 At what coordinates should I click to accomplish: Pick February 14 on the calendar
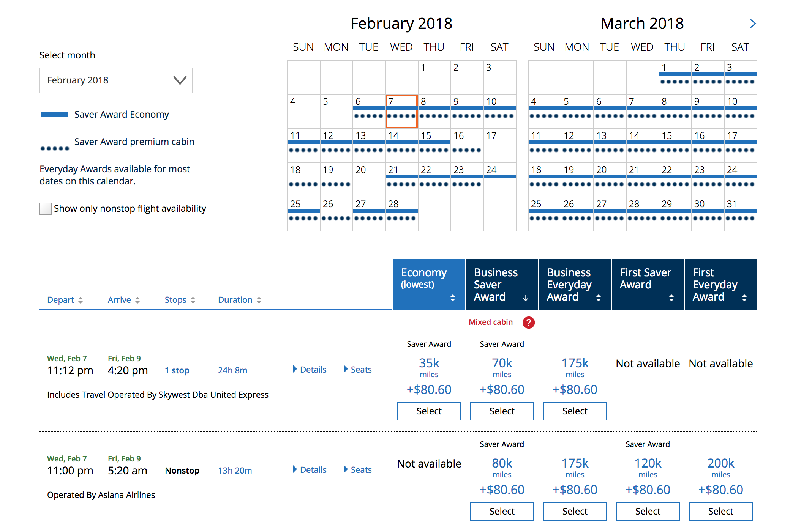tap(401, 146)
